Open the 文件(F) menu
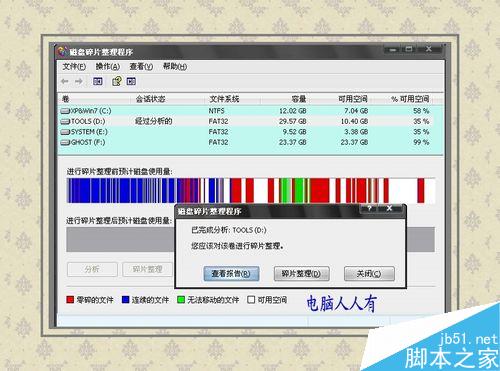500x371 pixels. coord(74,67)
